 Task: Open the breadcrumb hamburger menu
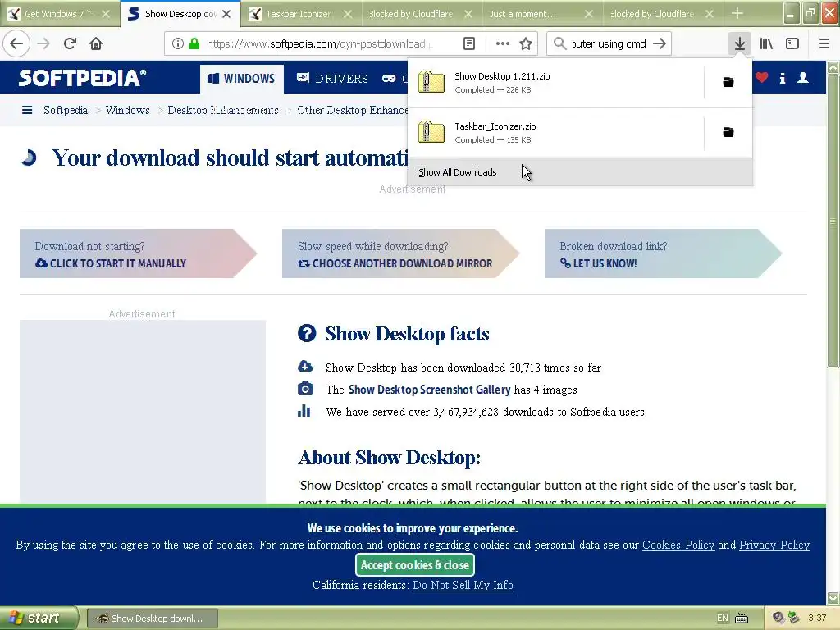(x=27, y=110)
